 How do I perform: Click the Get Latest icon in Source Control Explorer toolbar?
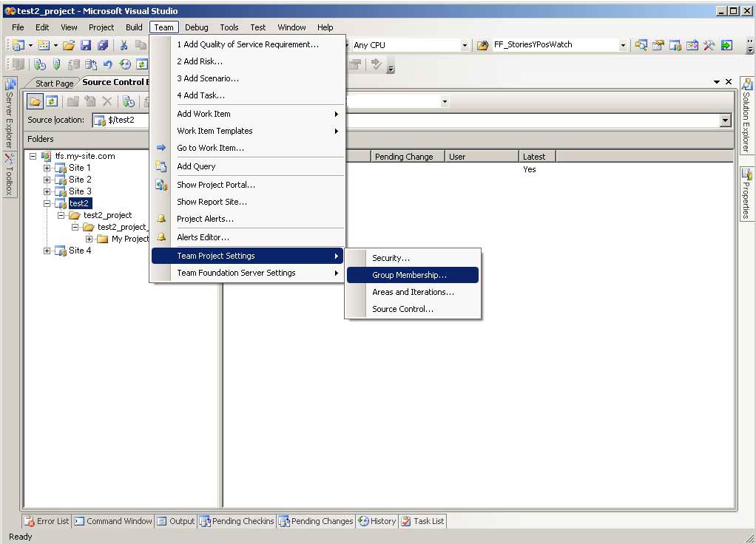[128, 101]
